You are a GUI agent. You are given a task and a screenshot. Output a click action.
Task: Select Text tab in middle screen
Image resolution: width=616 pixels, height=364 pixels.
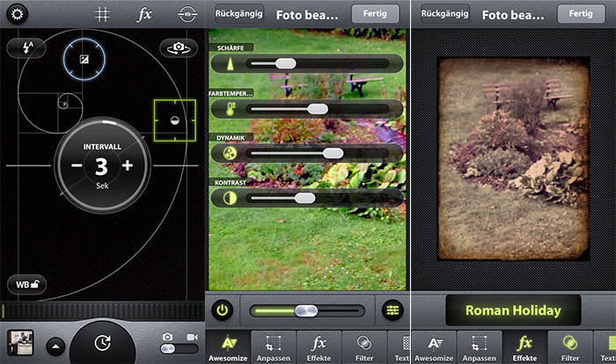(400, 347)
